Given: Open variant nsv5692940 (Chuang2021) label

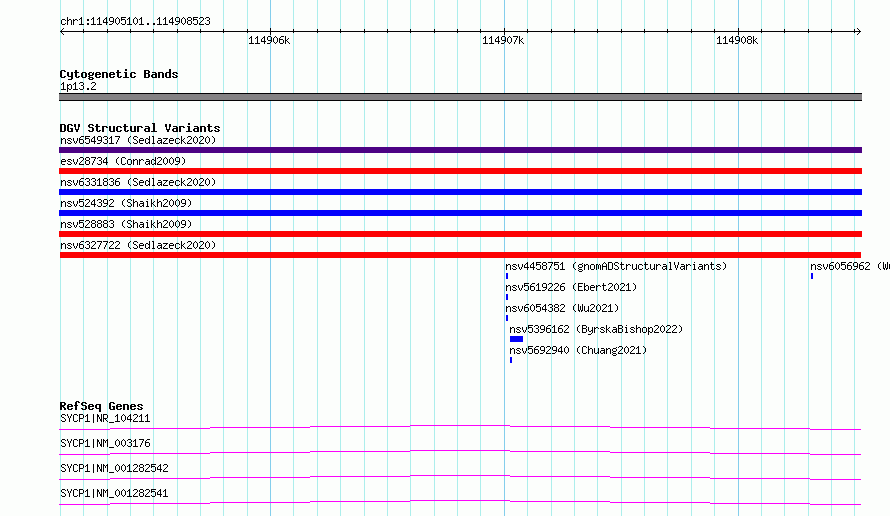Looking at the screenshot, I should 578,350.
